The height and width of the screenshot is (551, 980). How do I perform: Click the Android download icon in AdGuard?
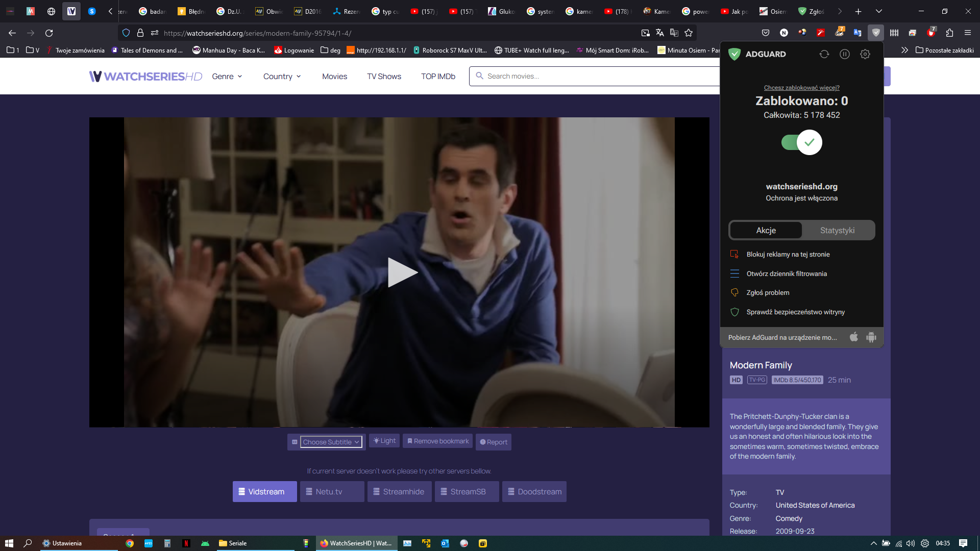[x=871, y=337]
